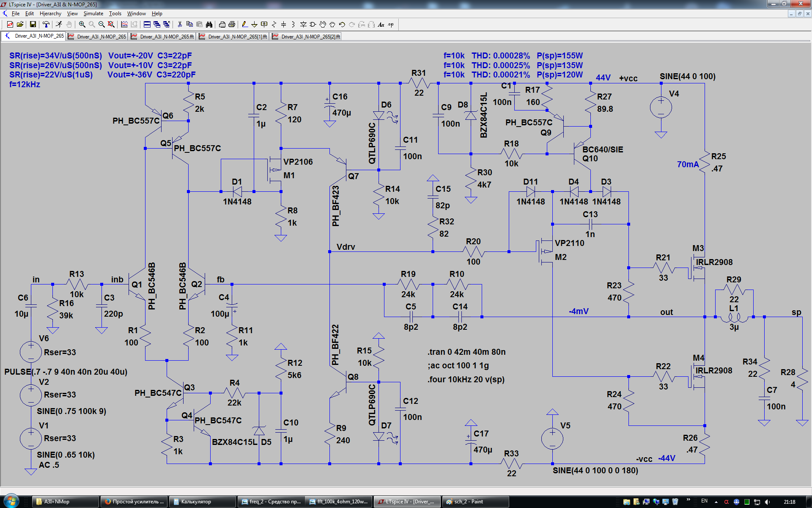Open the A3I+NMop folder in the taskbar
Image resolution: width=812 pixels, height=508 pixels.
(66, 502)
